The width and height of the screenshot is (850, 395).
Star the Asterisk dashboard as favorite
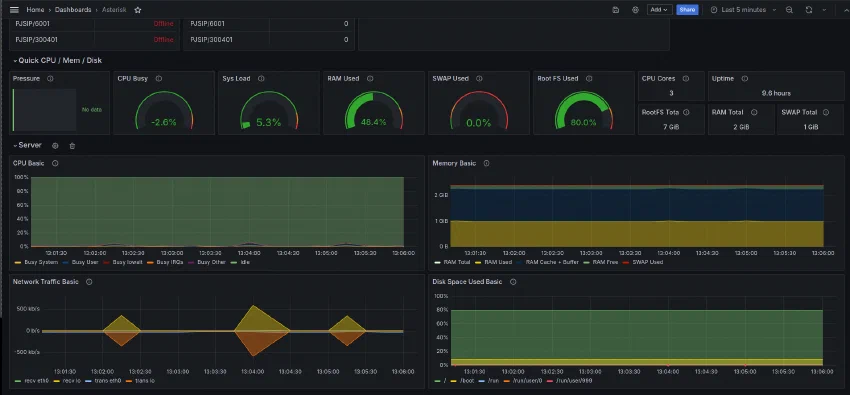[x=138, y=10]
